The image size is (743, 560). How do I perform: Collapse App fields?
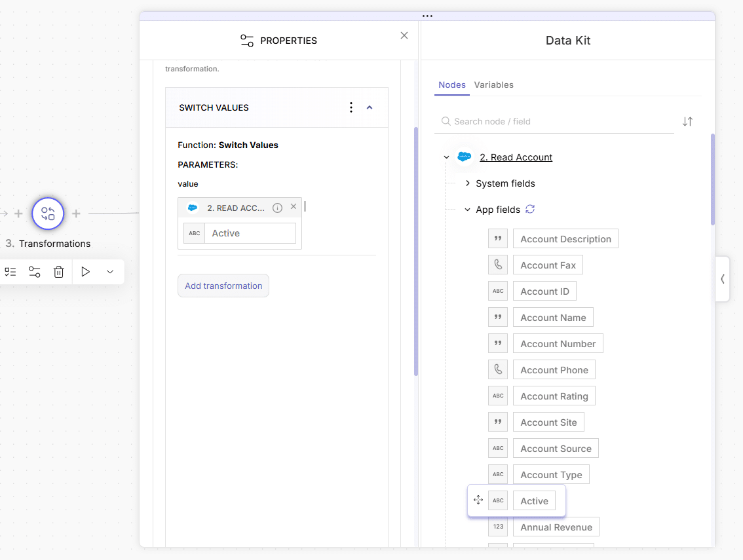pyautogui.click(x=468, y=210)
